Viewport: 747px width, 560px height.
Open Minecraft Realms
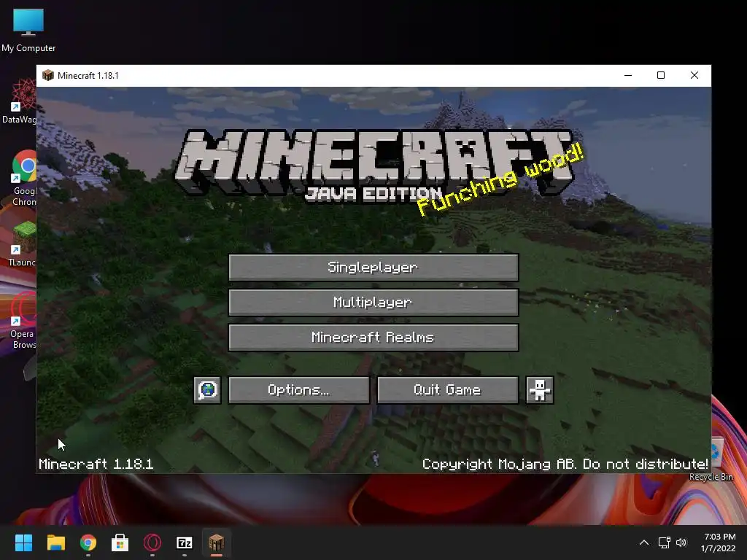click(373, 338)
